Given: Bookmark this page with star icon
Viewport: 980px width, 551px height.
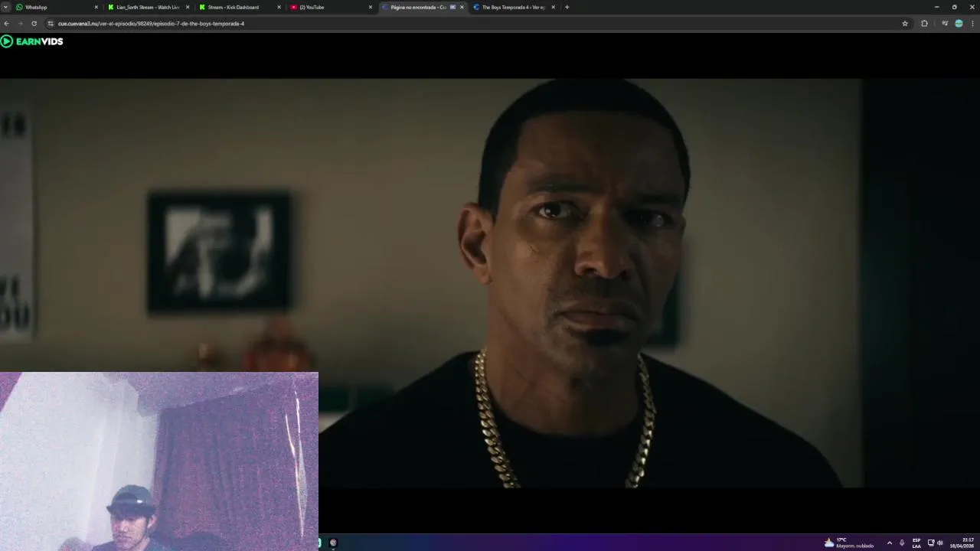Looking at the screenshot, I should coord(905,24).
